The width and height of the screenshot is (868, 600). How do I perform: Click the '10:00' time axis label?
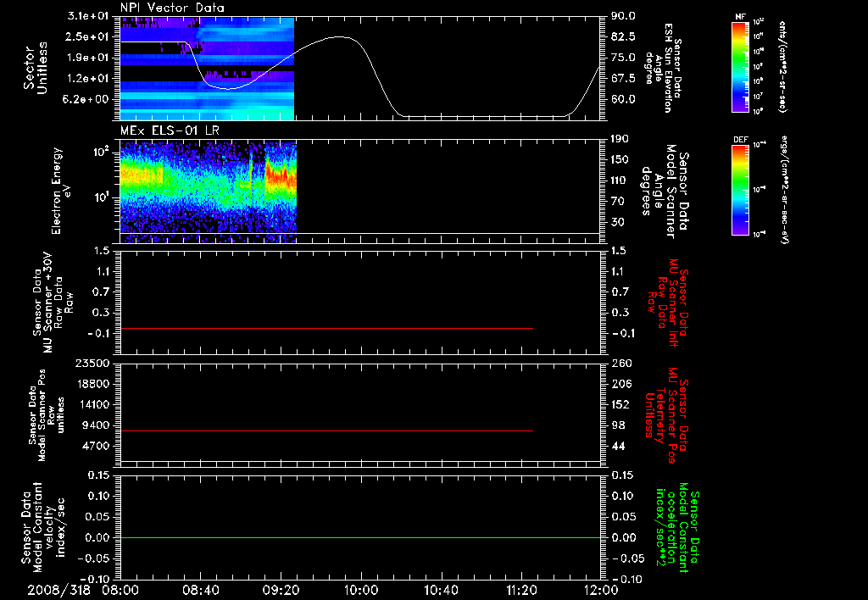[x=360, y=591]
